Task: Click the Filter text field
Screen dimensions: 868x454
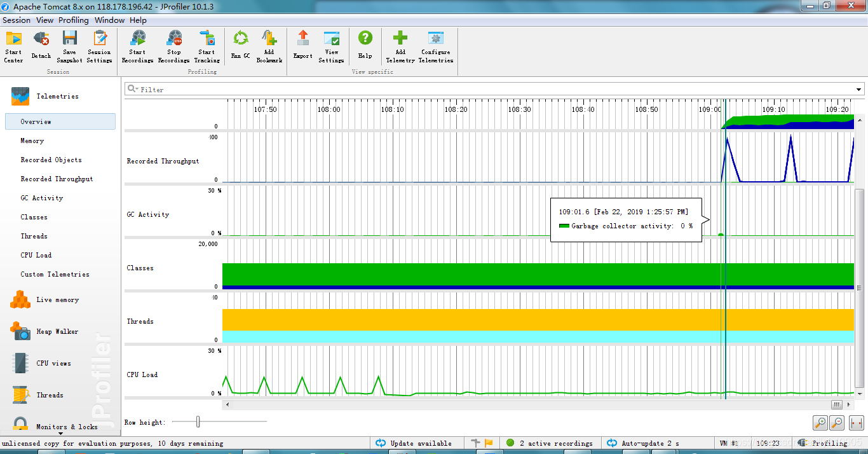Action: 496,90
